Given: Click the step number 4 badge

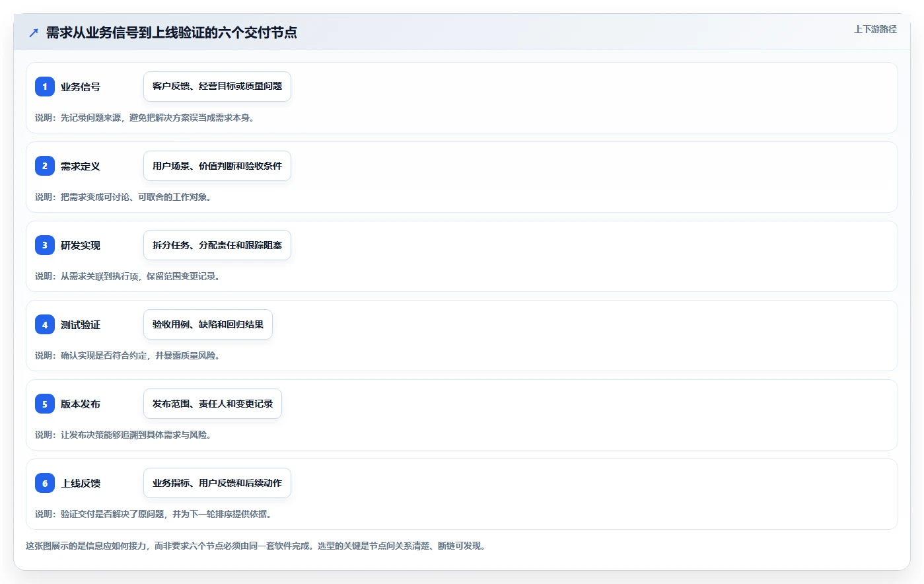Looking at the screenshot, I should (45, 324).
